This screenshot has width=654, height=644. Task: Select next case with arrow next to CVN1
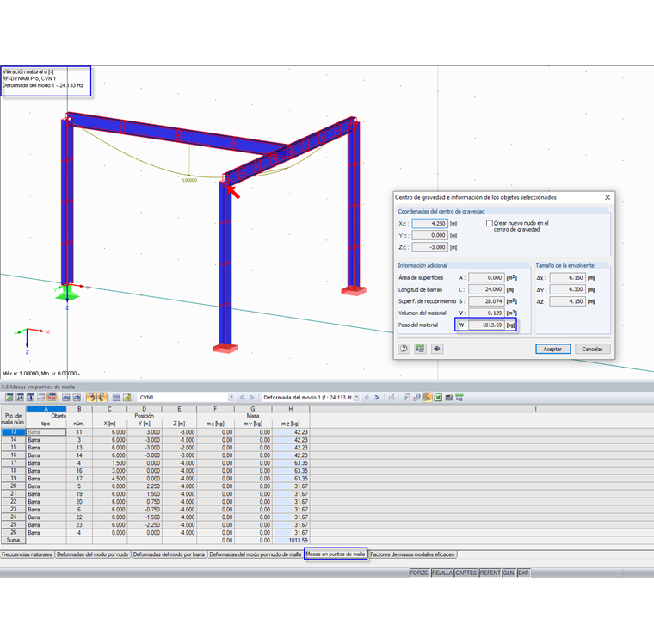251,398
